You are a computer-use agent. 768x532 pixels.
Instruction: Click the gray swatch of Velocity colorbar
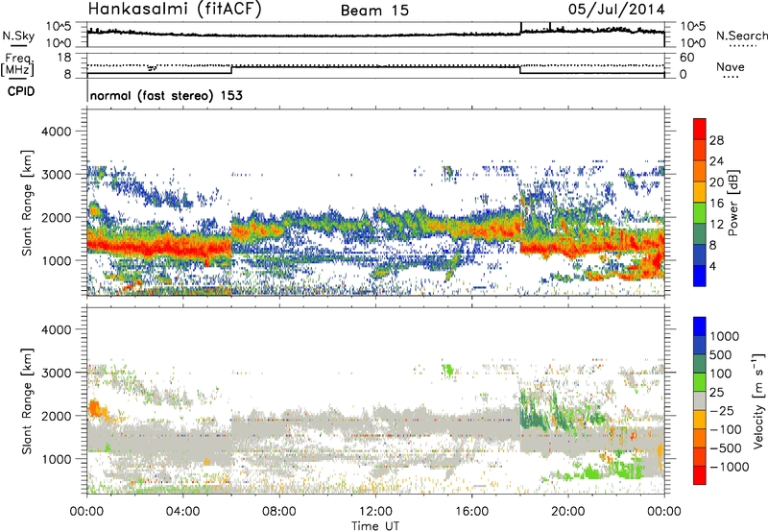(700, 401)
